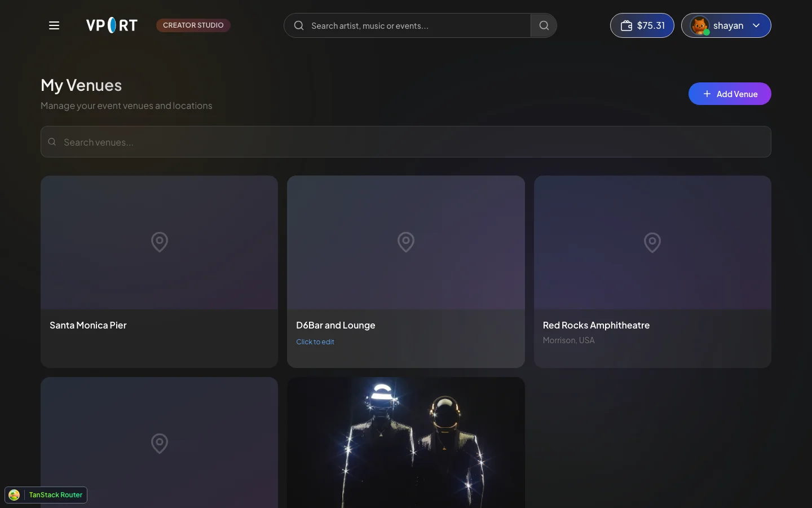Click the shayan user avatar
Screen dimensions: 812x508
(700, 25)
